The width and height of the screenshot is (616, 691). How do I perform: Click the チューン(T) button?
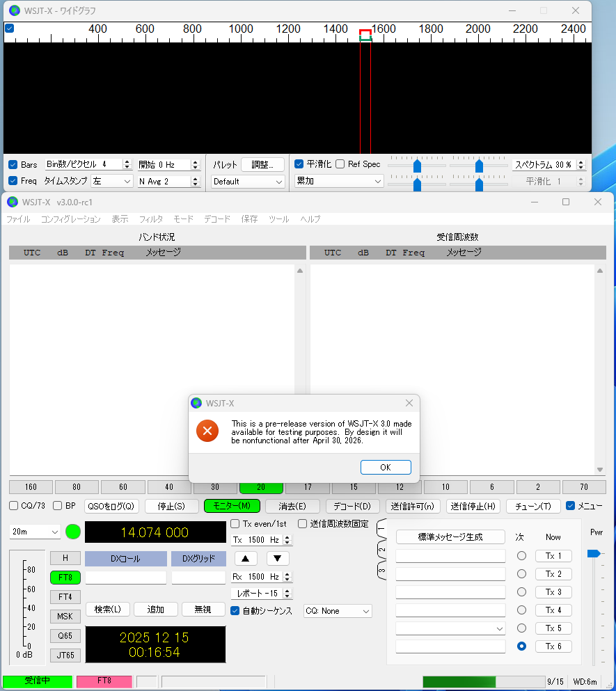(x=533, y=506)
